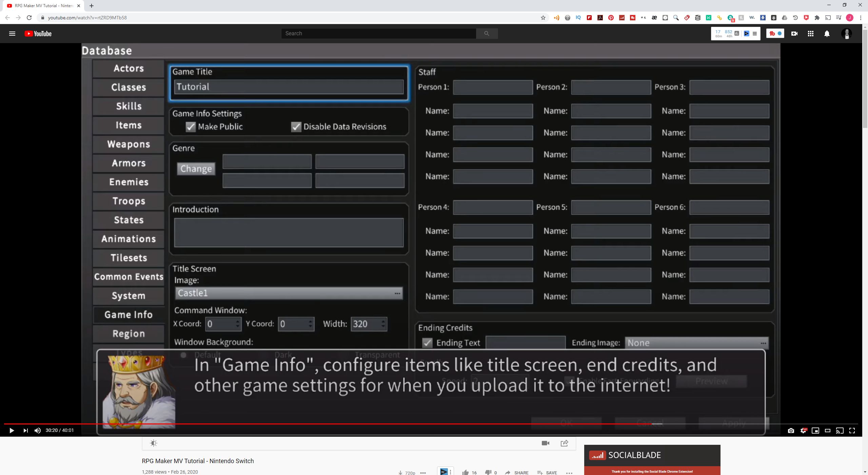Bookmark this page with the star icon
The width and height of the screenshot is (868, 475).
[543, 18]
